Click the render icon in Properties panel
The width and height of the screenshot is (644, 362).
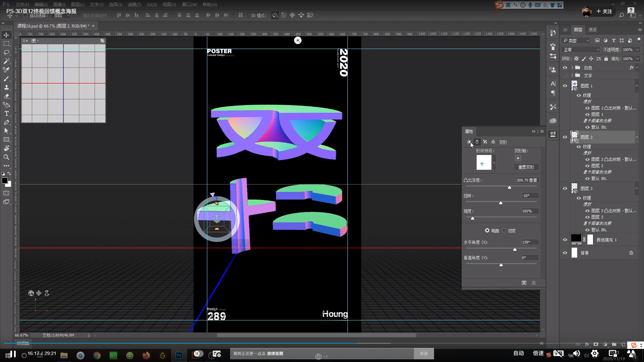click(x=524, y=283)
